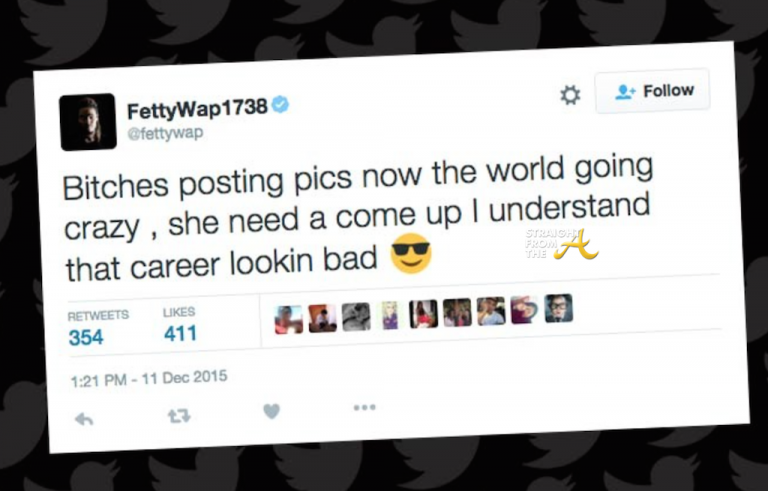Click the sunglasses emoji in tweet

point(411,253)
